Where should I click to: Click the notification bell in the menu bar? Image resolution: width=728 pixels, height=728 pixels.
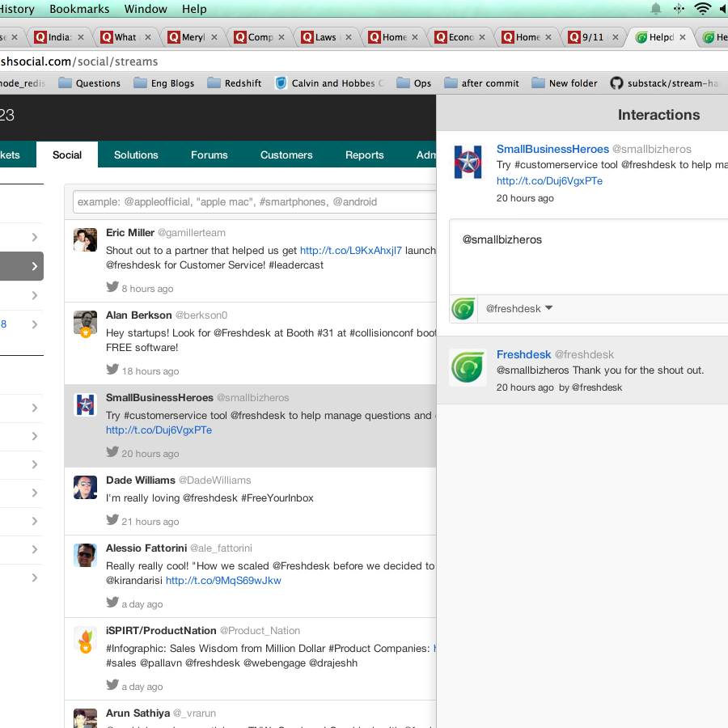656,9
